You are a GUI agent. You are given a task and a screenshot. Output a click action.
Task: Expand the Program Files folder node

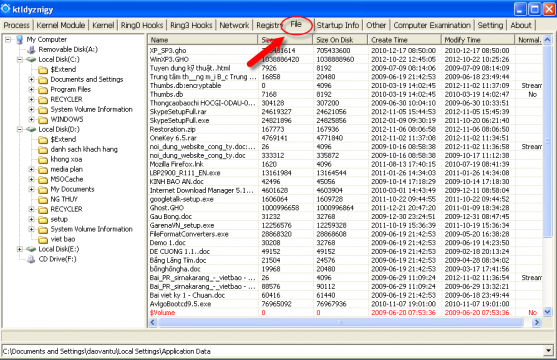[x=32, y=90]
